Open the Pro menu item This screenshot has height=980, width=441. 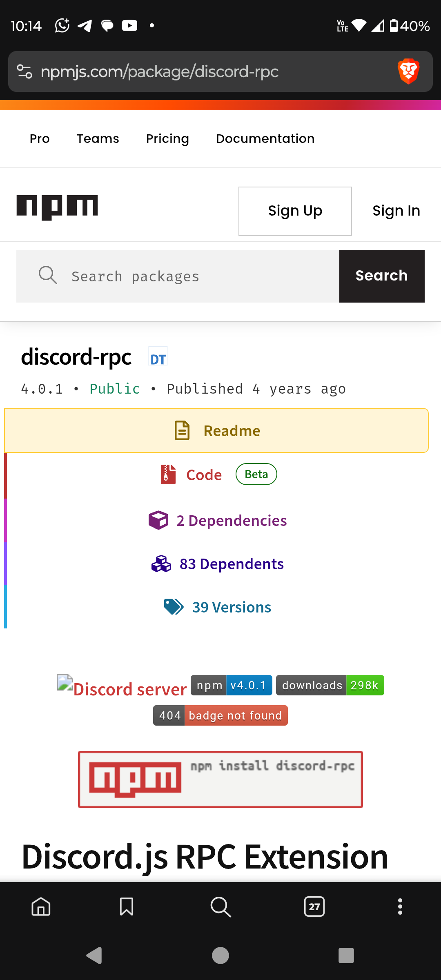tap(40, 139)
